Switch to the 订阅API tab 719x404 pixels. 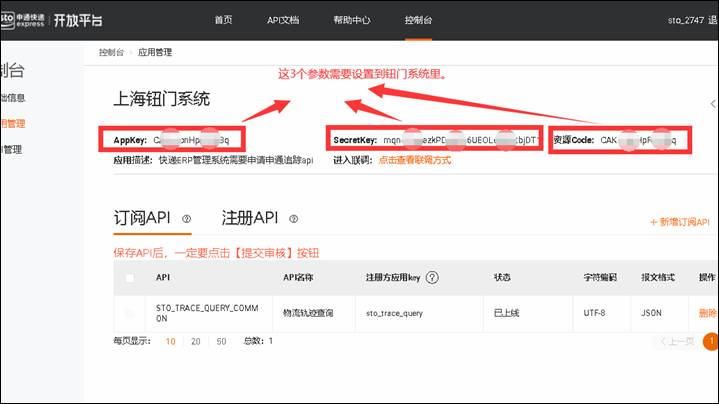142,218
